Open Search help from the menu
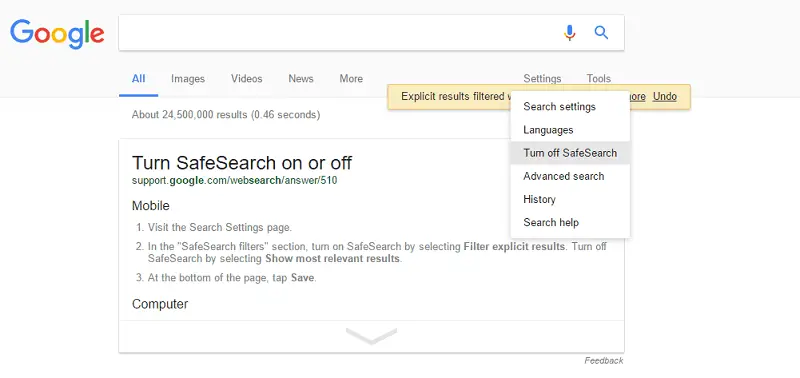Viewport: 800px width, 378px height. point(570,222)
